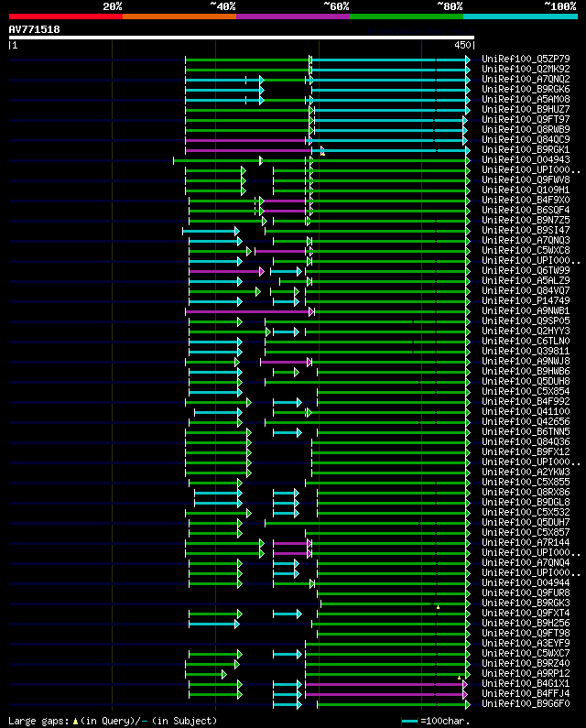This screenshot has width=586, height=728.
Task: Click the red 20% identity legend segment
Action: [x=66, y=16]
